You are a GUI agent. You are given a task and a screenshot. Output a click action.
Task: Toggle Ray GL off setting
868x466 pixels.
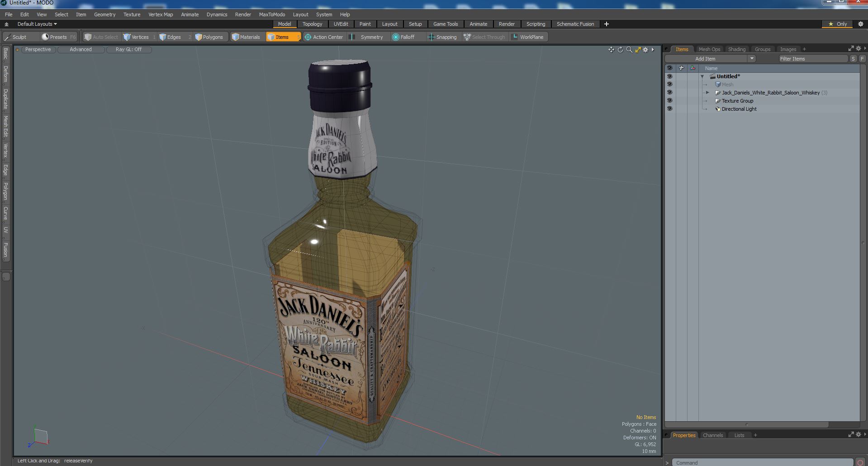(128, 50)
